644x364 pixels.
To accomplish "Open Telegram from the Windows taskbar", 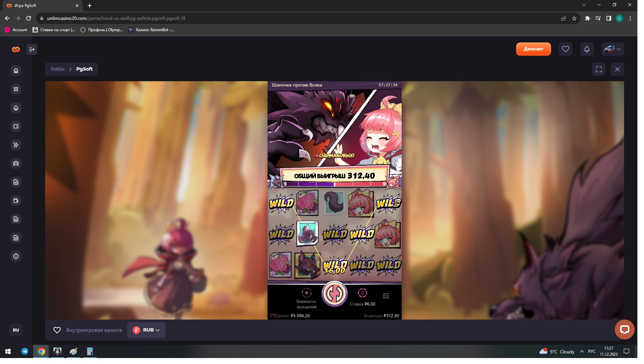I will point(25,351).
